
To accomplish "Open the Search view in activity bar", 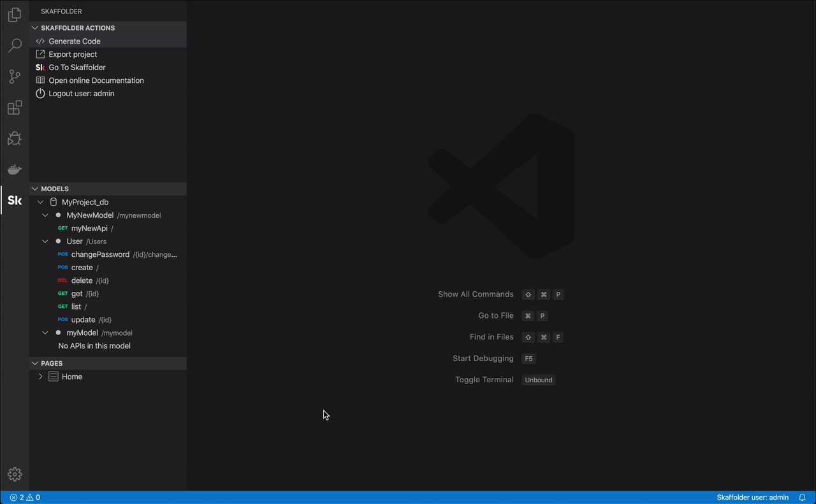I will coord(15,46).
